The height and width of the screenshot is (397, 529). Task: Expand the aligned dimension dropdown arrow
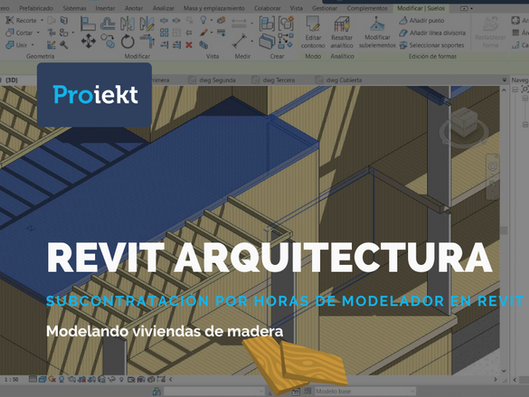point(252,41)
